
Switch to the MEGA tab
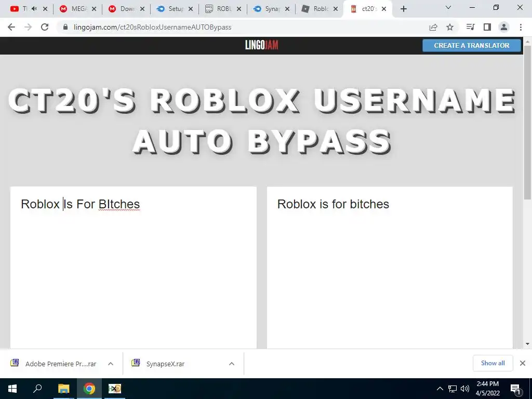[78, 9]
